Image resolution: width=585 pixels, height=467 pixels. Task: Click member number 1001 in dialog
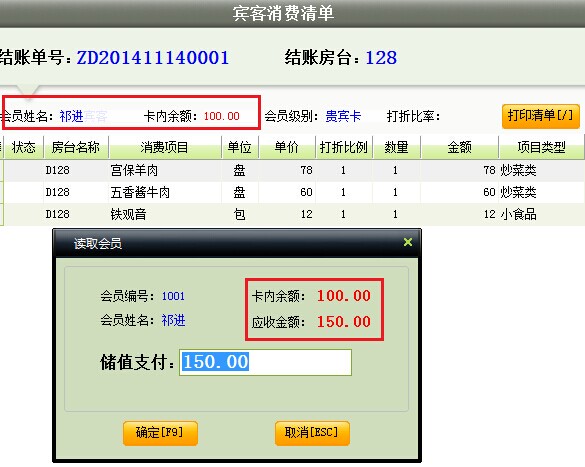[x=173, y=296]
